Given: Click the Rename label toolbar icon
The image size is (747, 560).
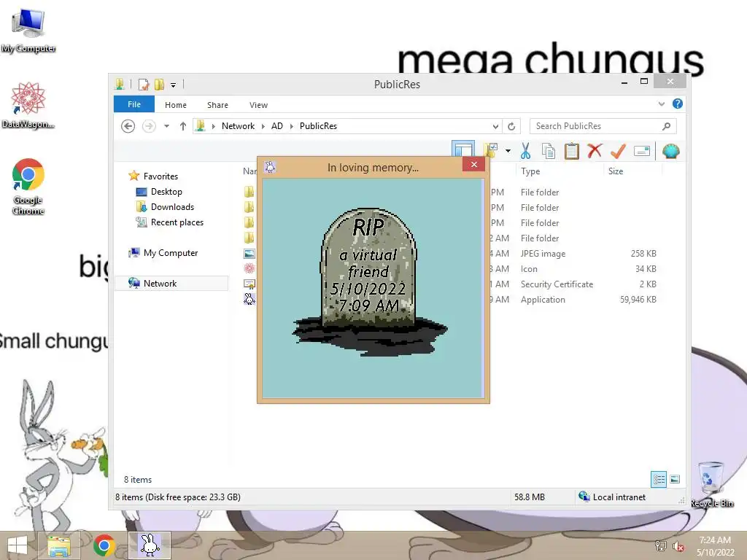Looking at the screenshot, I should click(642, 152).
